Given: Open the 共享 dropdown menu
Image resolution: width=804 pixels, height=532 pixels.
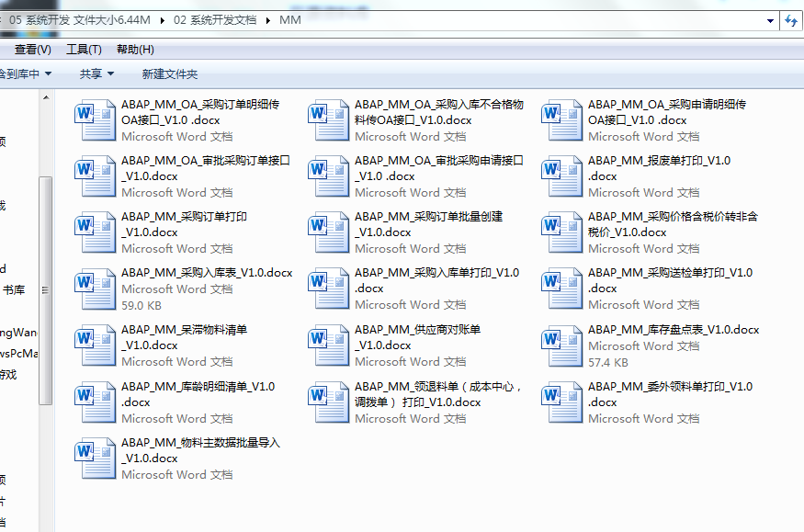Looking at the screenshot, I should [96, 74].
